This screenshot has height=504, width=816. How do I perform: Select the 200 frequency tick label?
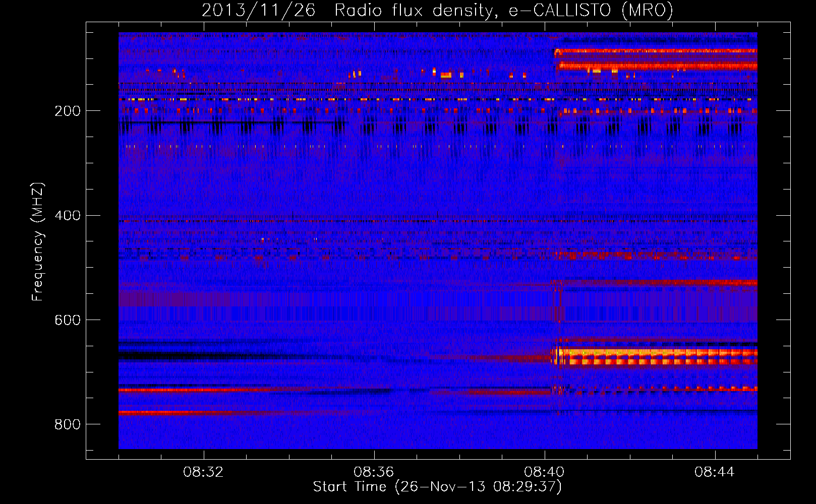(68, 111)
